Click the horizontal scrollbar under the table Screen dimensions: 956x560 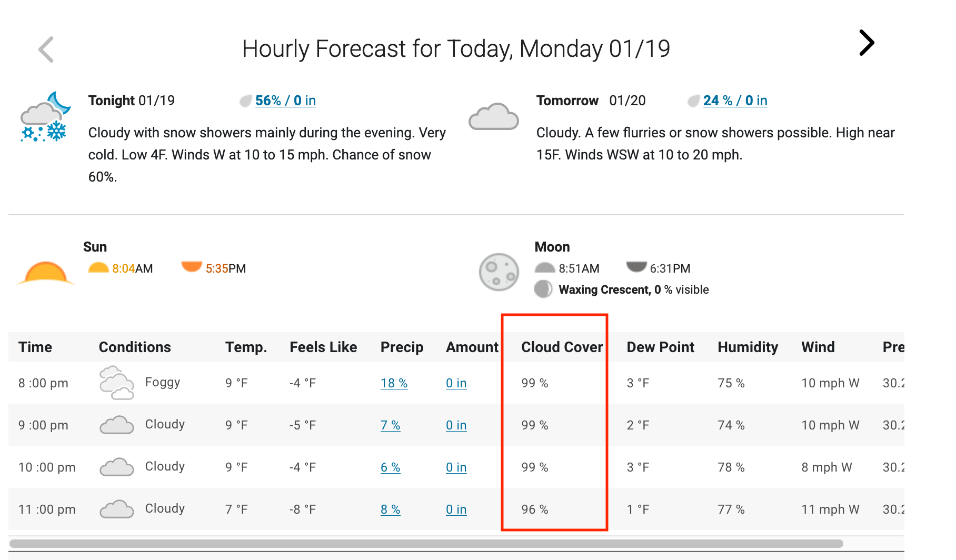(426, 544)
